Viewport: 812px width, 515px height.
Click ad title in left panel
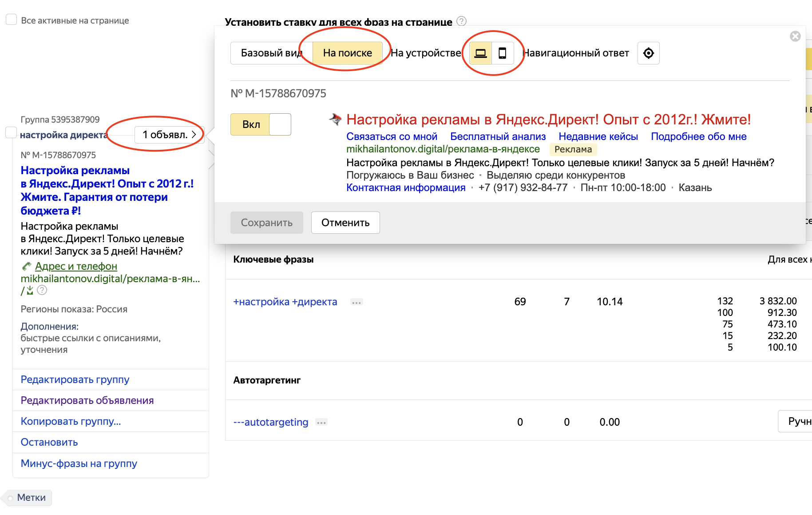(x=107, y=190)
